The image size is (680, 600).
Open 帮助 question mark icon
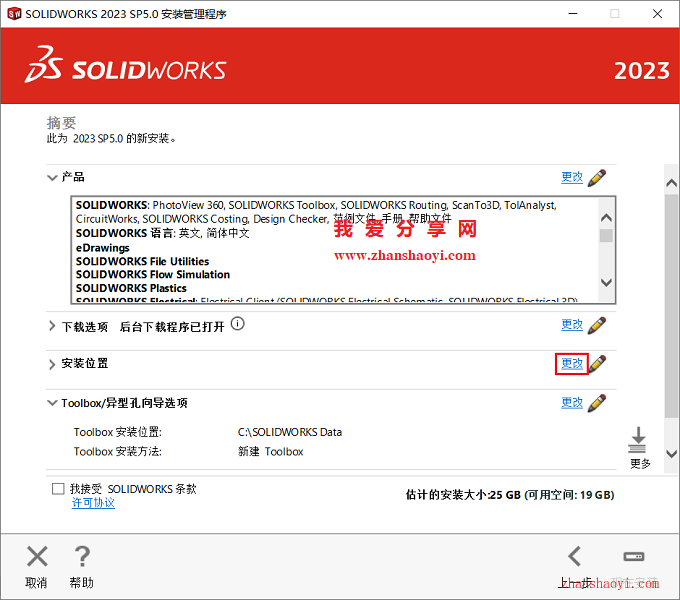[82, 557]
